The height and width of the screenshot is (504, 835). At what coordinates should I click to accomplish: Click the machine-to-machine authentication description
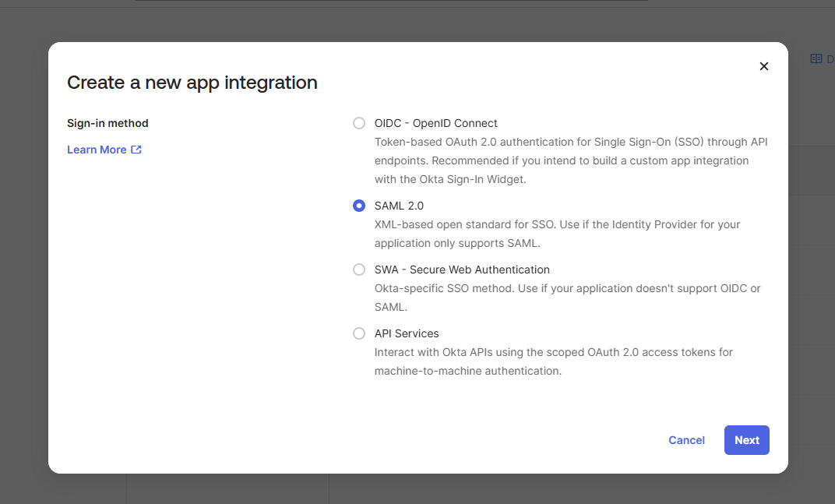click(553, 361)
